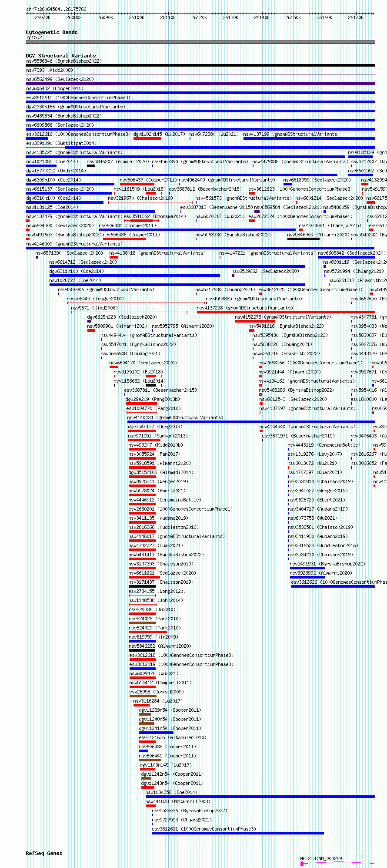
Task: Click the red bar under dgv1102n145 (Lu2017)
Action: pyautogui.click(x=147, y=138)
